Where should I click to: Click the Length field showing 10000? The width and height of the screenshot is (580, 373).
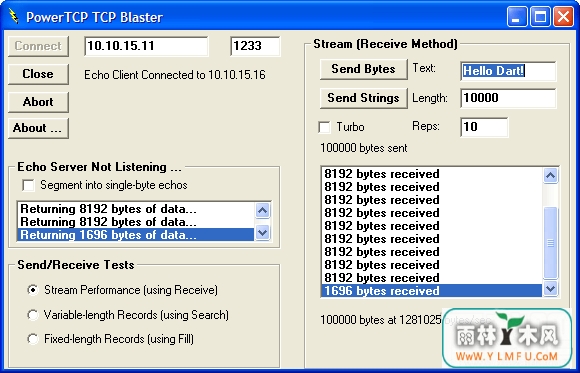coord(508,98)
